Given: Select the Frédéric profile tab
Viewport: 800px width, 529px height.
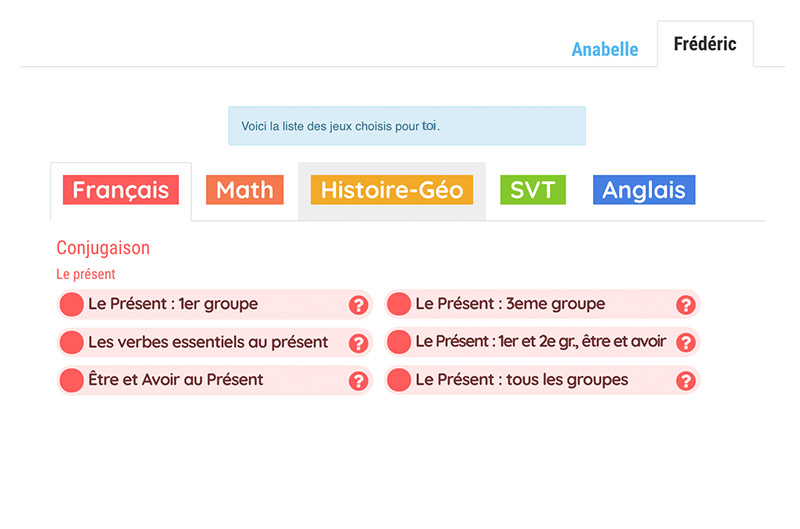Looking at the screenshot, I should click(705, 44).
